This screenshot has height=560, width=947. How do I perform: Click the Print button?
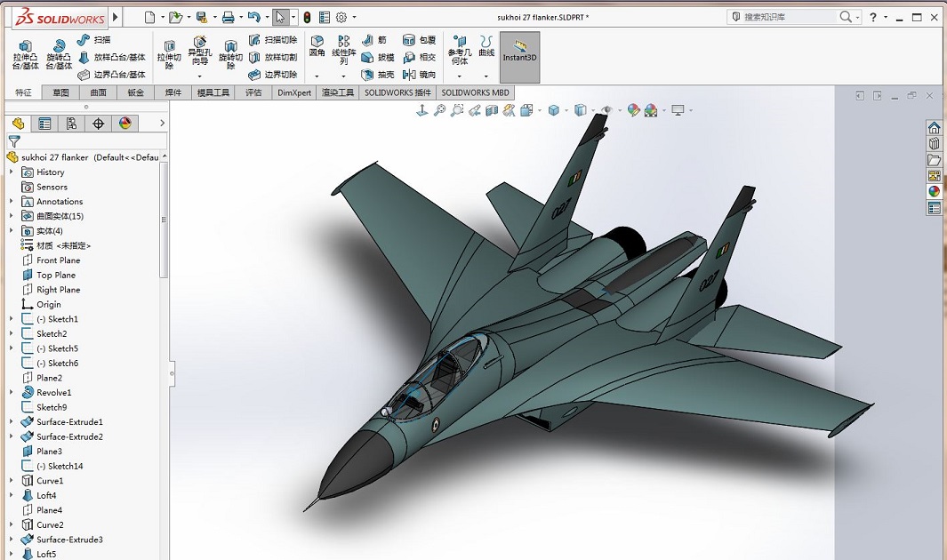point(229,18)
